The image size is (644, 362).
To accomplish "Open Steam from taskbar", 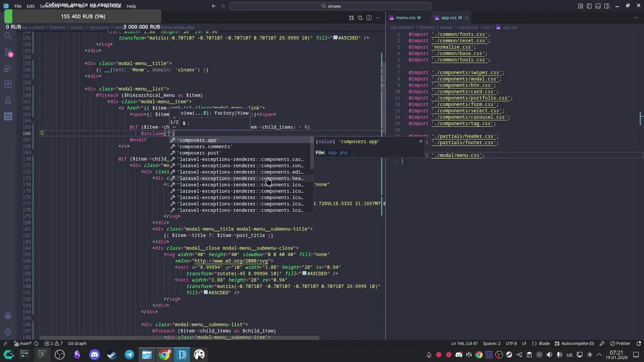I will coord(112,354).
